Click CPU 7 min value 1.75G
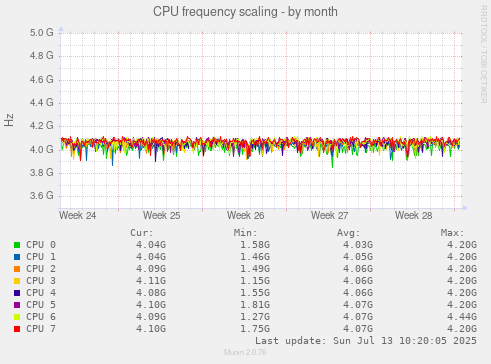 [255, 329]
